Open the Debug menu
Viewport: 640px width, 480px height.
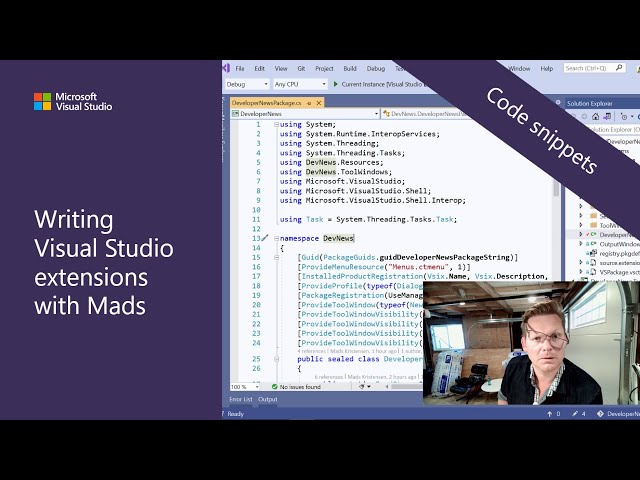(376, 69)
